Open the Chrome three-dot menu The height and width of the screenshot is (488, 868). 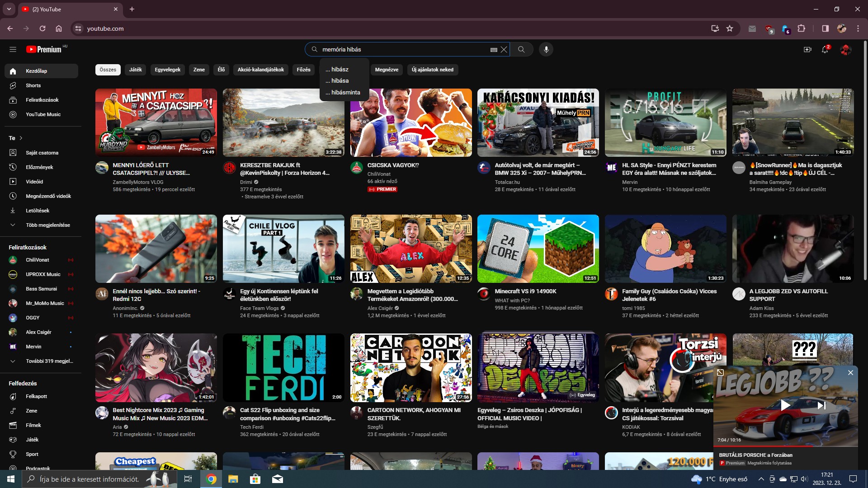tap(858, 28)
